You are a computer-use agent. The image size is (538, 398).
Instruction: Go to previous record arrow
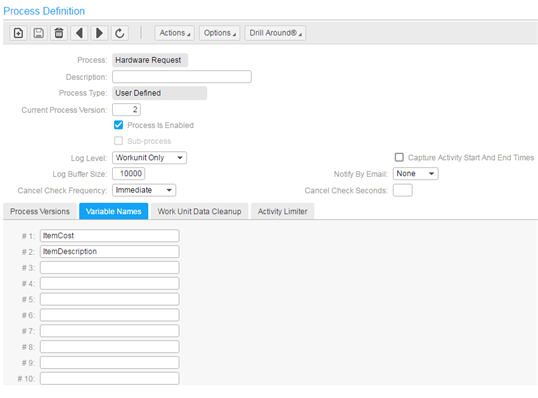tap(79, 33)
